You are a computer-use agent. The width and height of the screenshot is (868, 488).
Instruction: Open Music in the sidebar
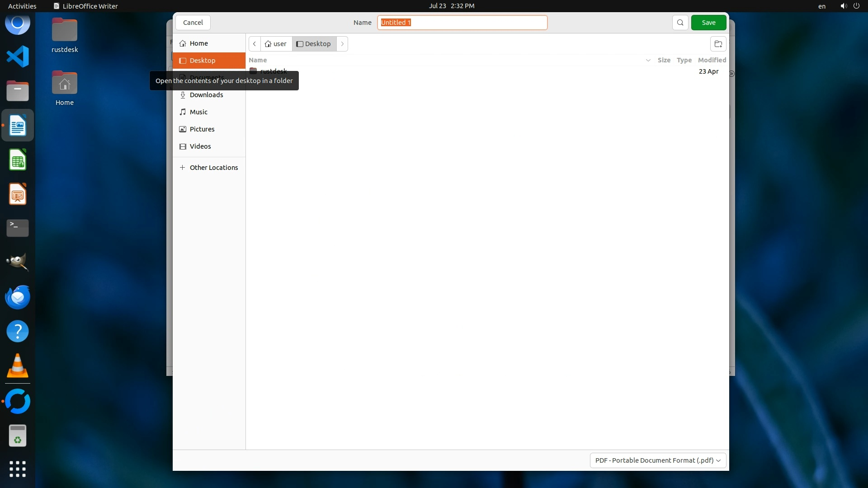pos(198,112)
